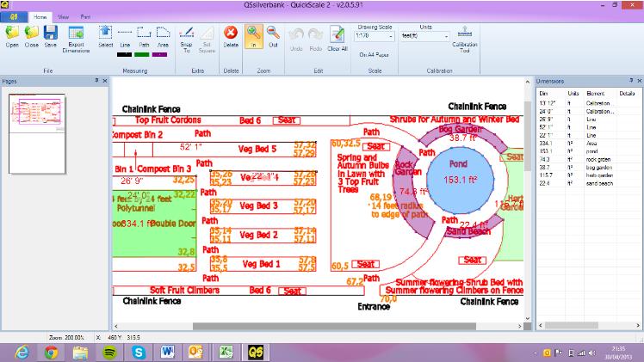
Task: Select the 115.7 herb garden row
Action: coord(589,175)
